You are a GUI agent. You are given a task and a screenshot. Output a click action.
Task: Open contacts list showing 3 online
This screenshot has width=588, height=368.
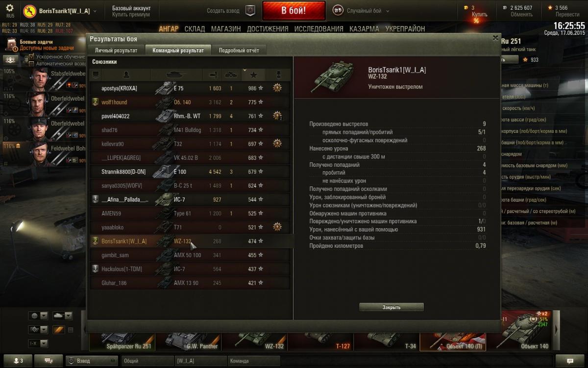click(18, 361)
